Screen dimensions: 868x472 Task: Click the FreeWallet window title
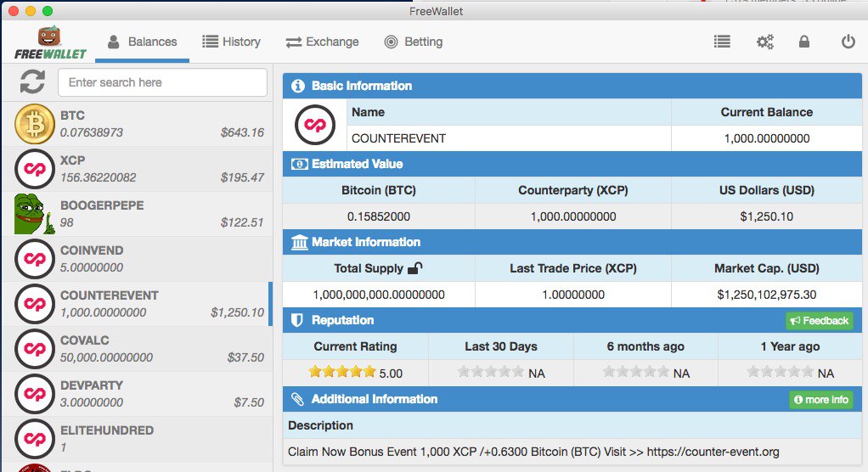437,11
